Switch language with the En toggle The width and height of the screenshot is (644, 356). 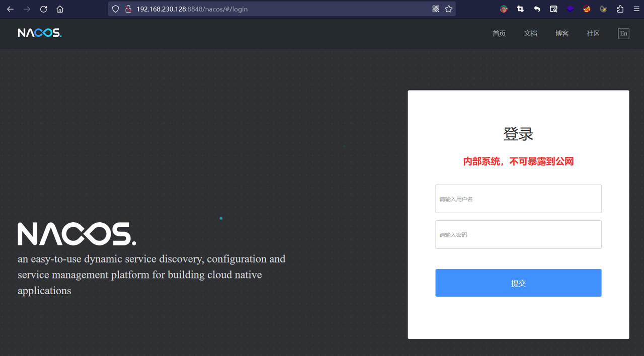click(623, 33)
